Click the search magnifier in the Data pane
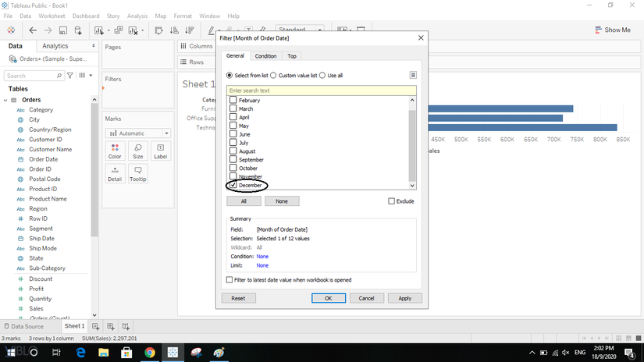644x362 pixels. coord(59,76)
